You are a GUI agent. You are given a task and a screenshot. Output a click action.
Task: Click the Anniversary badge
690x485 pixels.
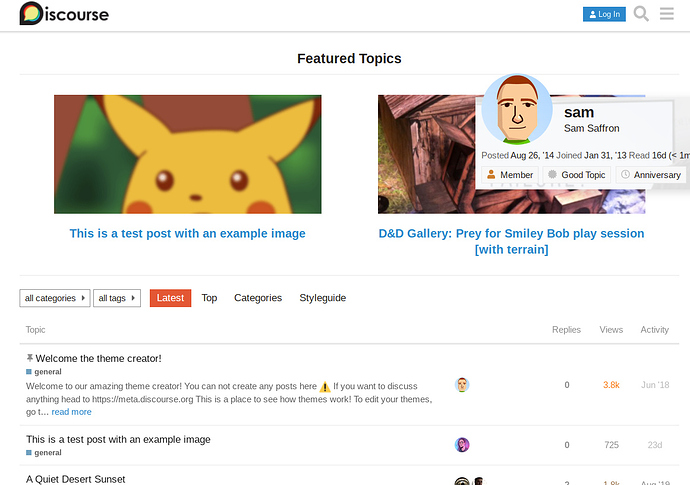(x=650, y=175)
